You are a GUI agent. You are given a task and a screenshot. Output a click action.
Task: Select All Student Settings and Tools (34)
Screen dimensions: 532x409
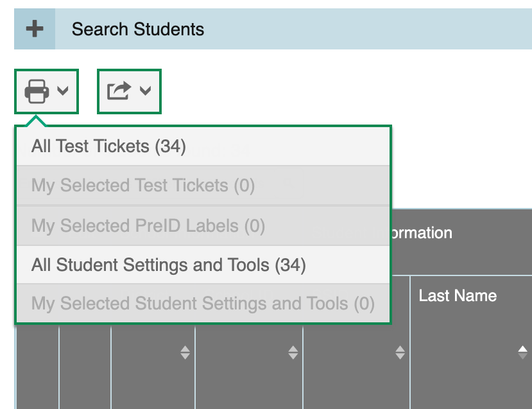pyautogui.click(x=168, y=265)
